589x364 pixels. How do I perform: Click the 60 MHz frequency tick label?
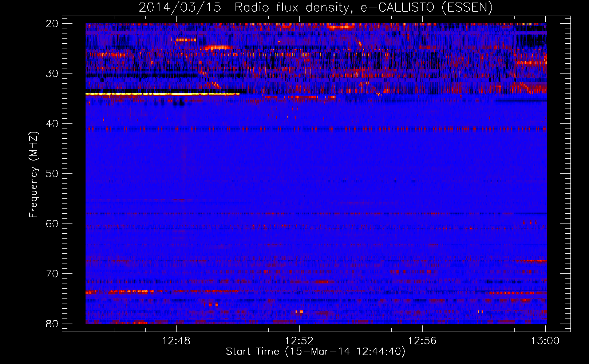[x=52, y=224]
